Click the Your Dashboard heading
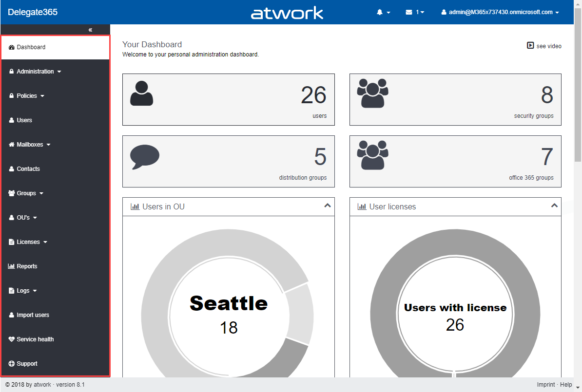 tap(152, 44)
